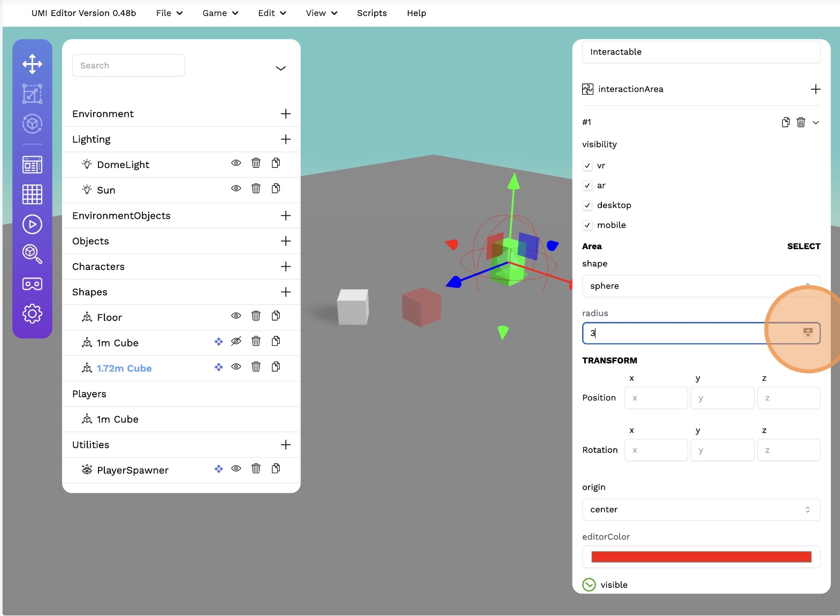Image resolution: width=840 pixels, height=616 pixels.
Task: Delete interaction area #1 via trash icon
Action: (x=800, y=122)
